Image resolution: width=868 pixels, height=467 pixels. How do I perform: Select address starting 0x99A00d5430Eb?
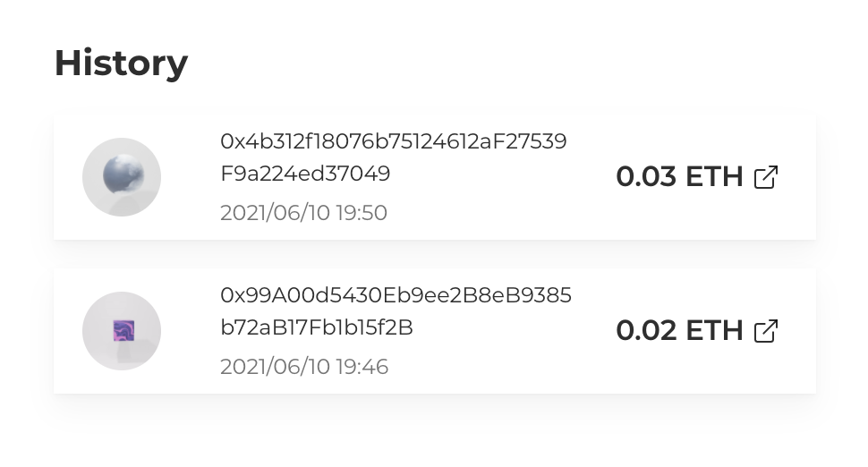click(396, 311)
